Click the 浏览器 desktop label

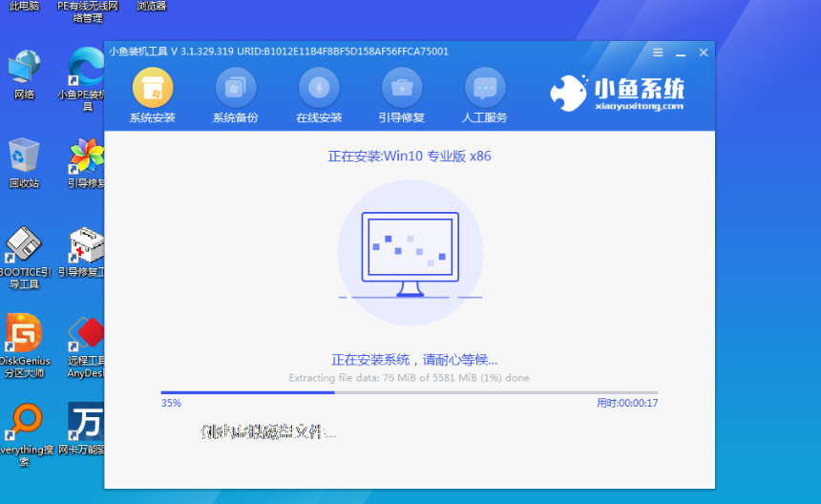(152, 6)
